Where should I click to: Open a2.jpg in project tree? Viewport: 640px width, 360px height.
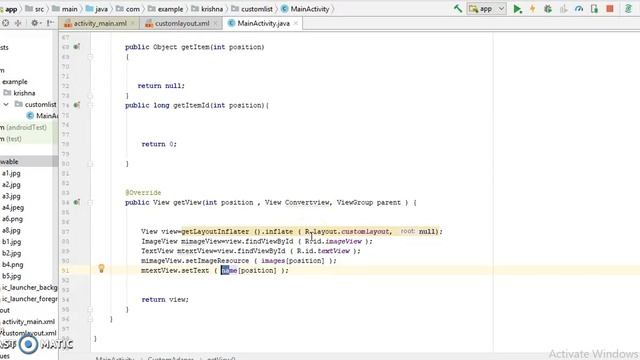11,184
